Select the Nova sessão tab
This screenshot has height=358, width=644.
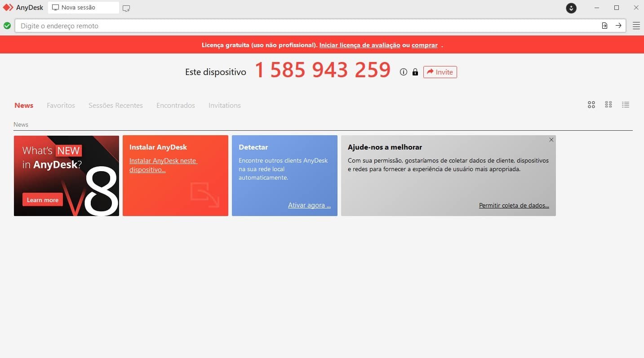(84, 8)
